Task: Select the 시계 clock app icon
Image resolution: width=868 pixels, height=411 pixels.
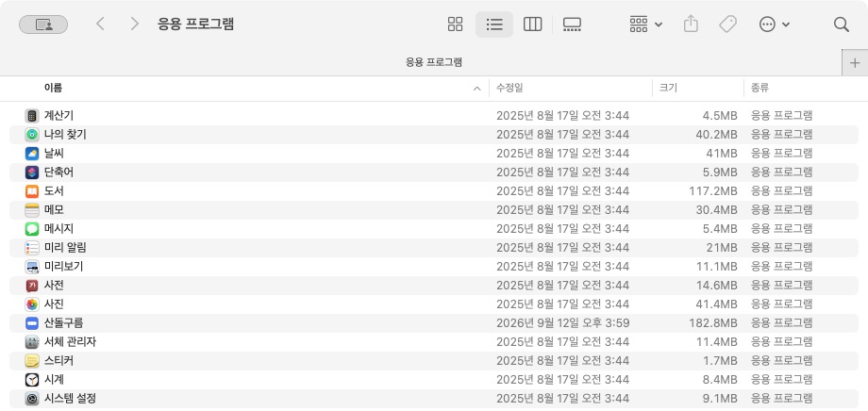Action: [x=32, y=380]
